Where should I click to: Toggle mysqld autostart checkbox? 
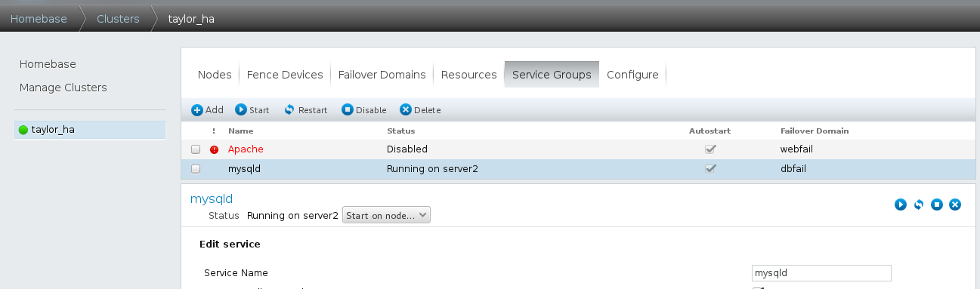(710, 169)
